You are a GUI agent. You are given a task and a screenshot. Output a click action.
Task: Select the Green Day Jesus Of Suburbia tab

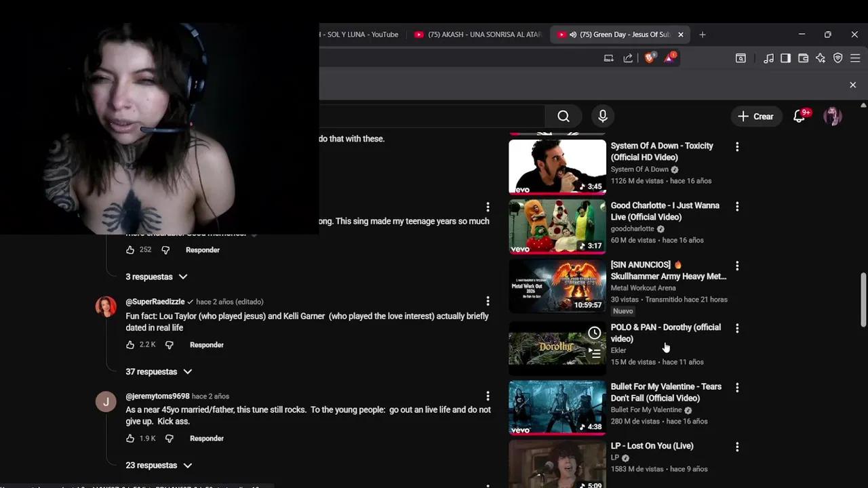pyautogui.click(x=620, y=35)
